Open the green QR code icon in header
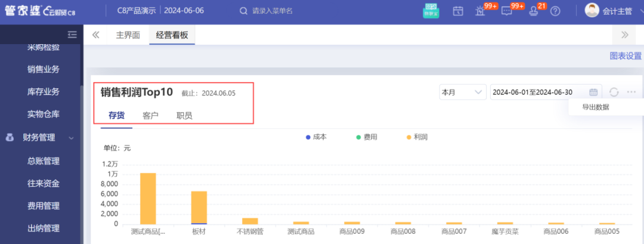This screenshot has height=244, width=644. tap(431, 11)
